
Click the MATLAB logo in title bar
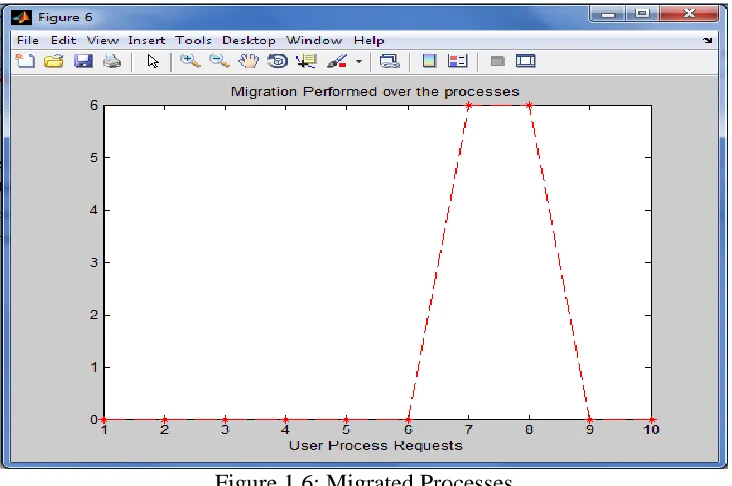(x=21, y=17)
